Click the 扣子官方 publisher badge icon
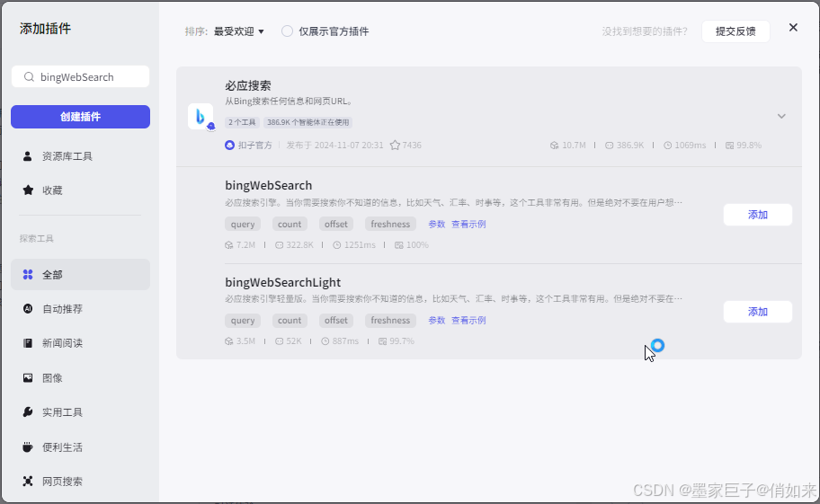 click(229, 146)
